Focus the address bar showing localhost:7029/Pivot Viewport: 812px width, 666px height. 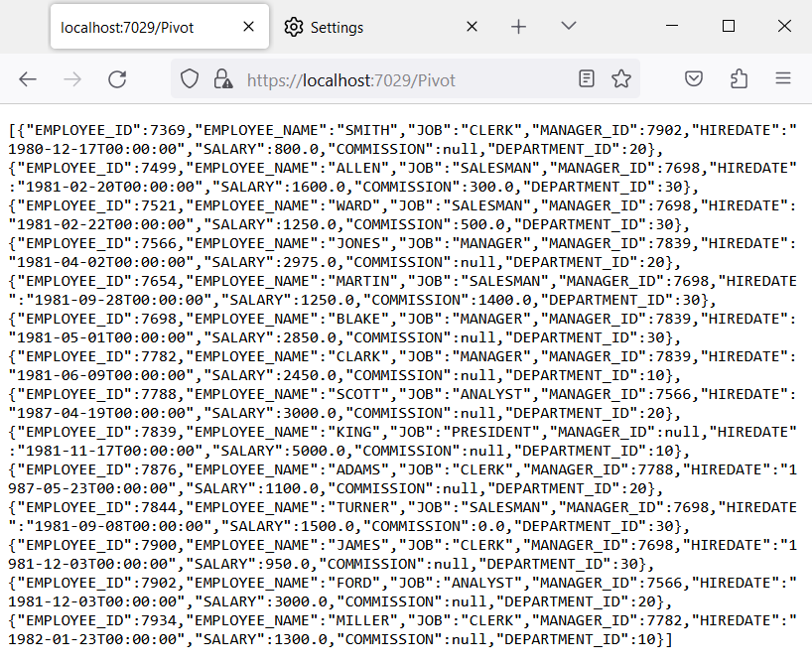tap(397, 79)
